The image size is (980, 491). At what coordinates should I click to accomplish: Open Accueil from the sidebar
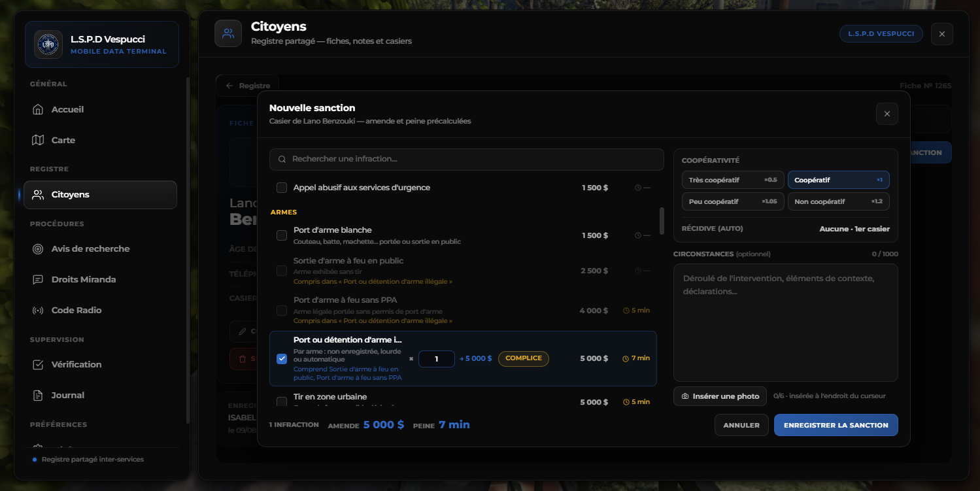pos(100,109)
